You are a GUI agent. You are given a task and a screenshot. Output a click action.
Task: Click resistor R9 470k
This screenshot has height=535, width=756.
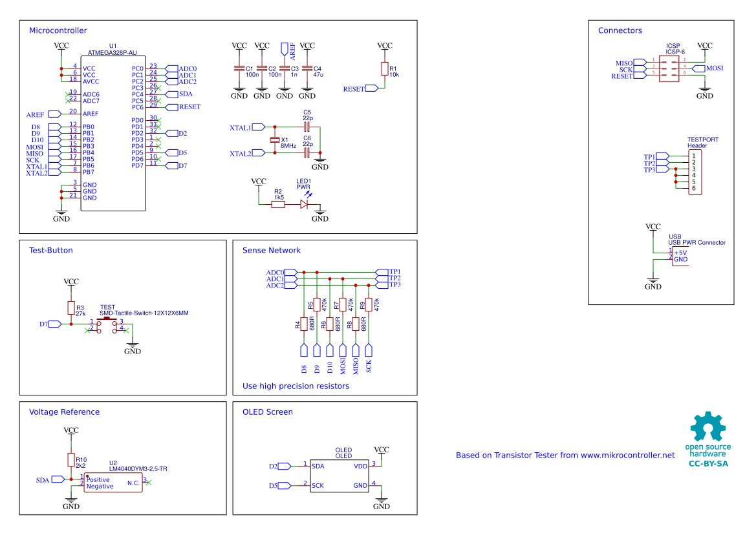pyautogui.click(x=369, y=304)
